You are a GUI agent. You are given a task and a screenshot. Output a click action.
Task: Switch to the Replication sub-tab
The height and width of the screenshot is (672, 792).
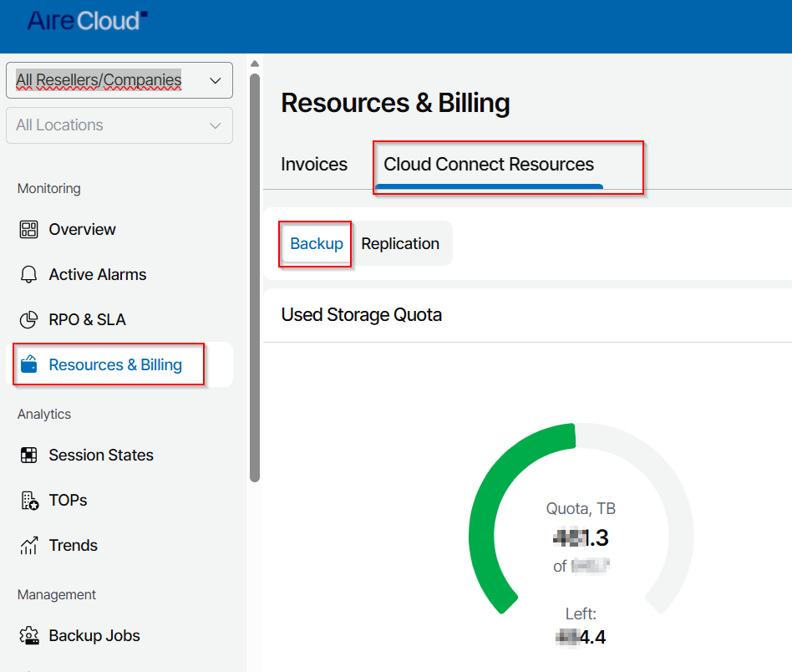(x=400, y=243)
